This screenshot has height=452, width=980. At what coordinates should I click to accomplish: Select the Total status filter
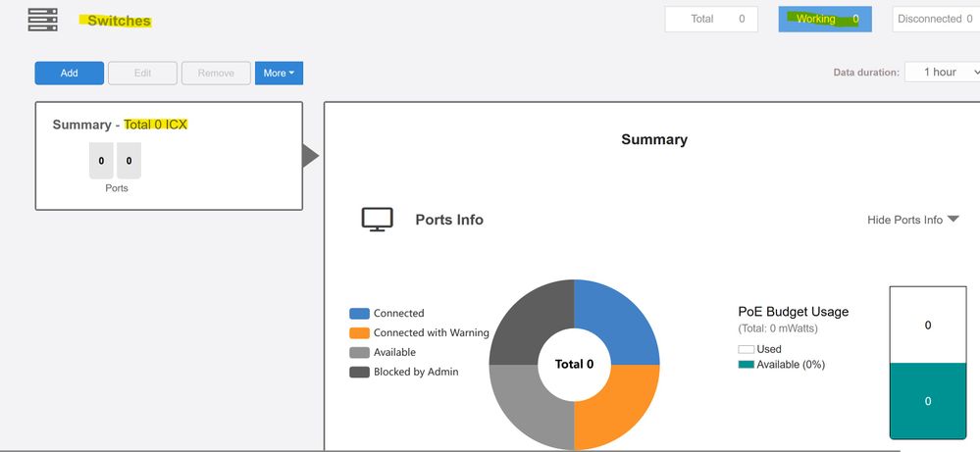711,20
